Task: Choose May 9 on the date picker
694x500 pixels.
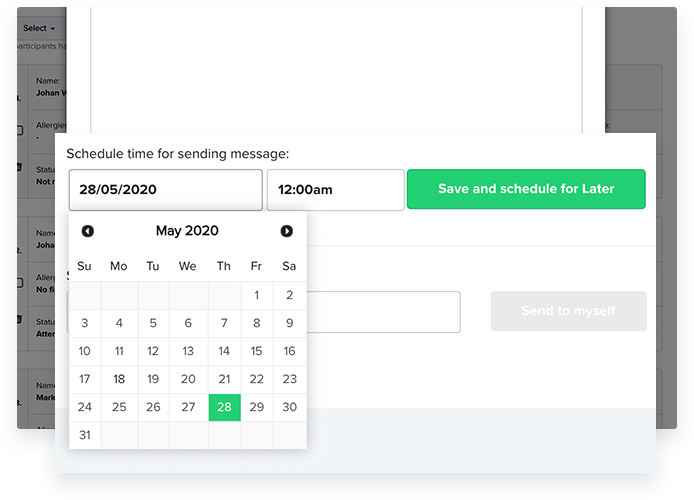Action: coord(289,323)
